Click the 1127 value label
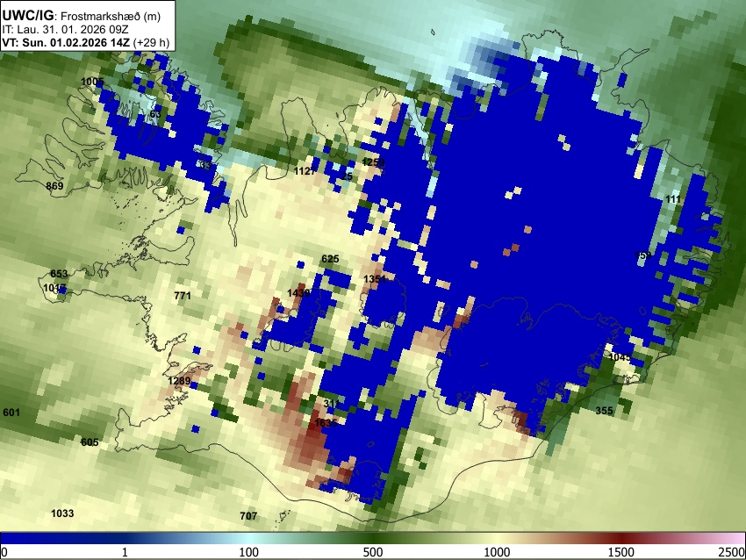Screen dimensions: 746x560 (x=305, y=171)
